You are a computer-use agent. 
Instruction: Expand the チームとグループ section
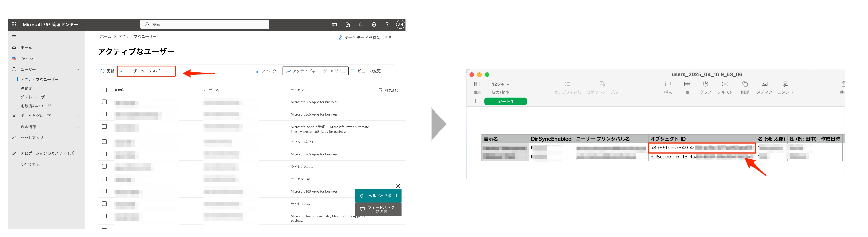(78, 116)
